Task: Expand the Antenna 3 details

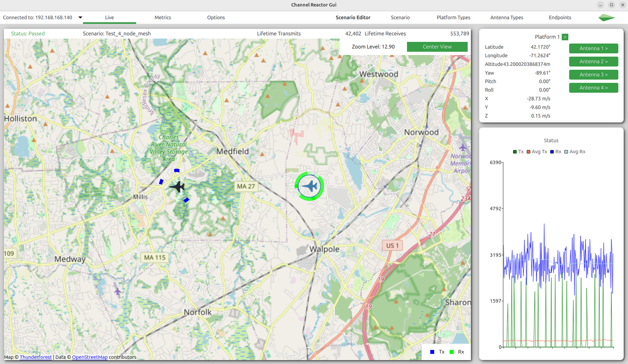Action: pyautogui.click(x=593, y=75)
